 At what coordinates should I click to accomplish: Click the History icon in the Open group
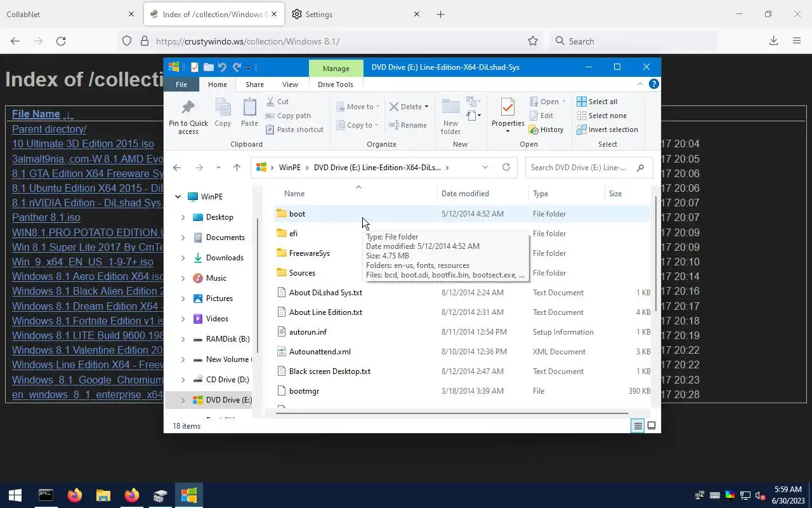534,130
